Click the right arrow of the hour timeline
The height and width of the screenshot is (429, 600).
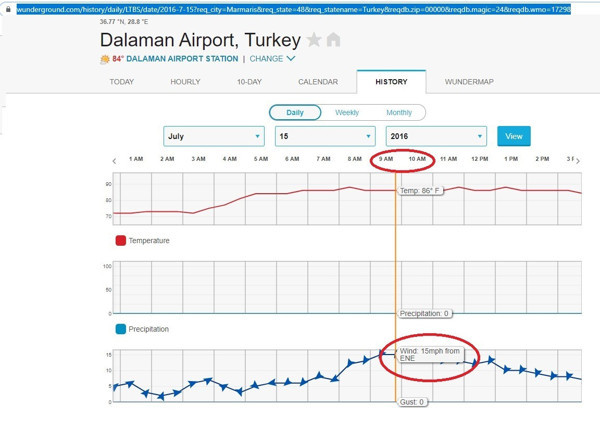pyautogui.click(x=577, y=161)
